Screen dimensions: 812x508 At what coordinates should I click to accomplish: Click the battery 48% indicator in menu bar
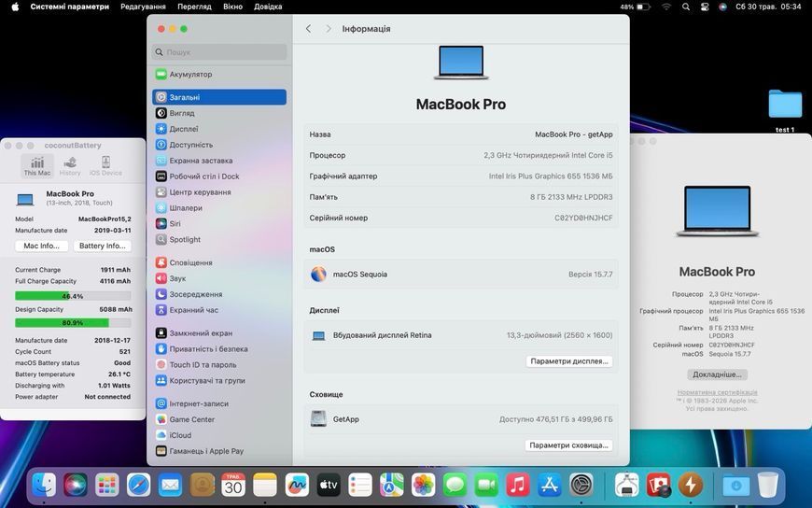[635, 7]
